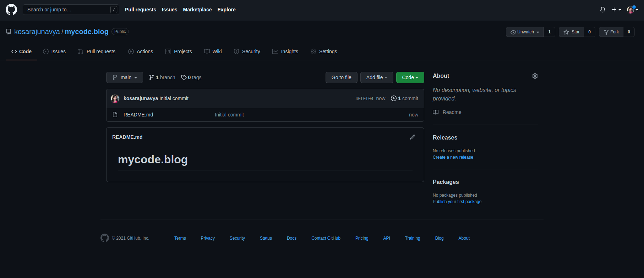Go to Explore
Viewport: 644px width, 278px height.
[x=227, y=10]
